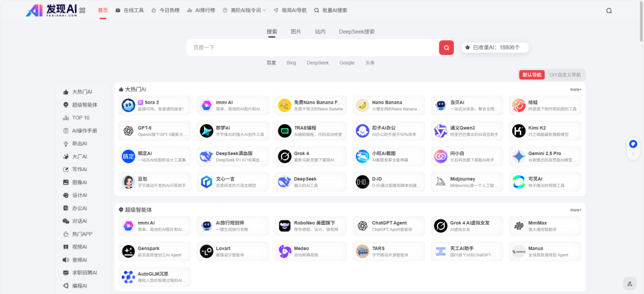
Task: Click the edit icon at bottom right
Action: pyautogui.click(x=629, y=284)
